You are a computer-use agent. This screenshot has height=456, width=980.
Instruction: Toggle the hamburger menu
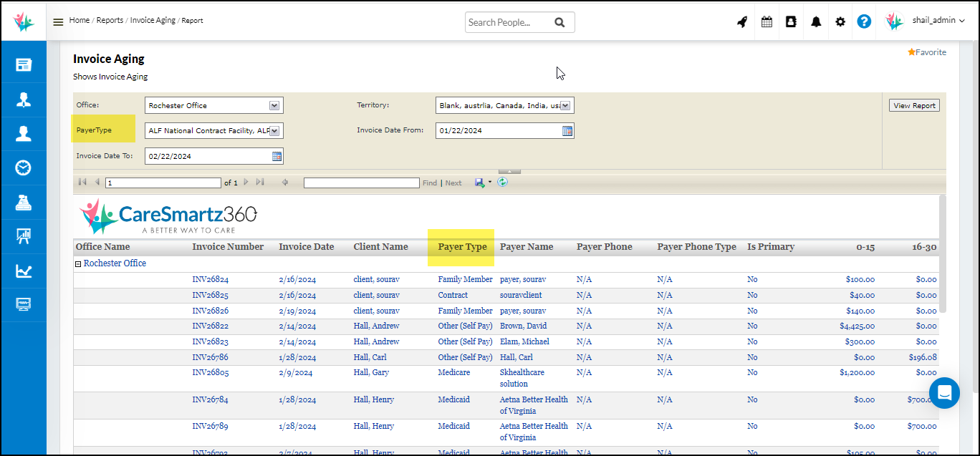pyautogui.click(x=58, y=22)
